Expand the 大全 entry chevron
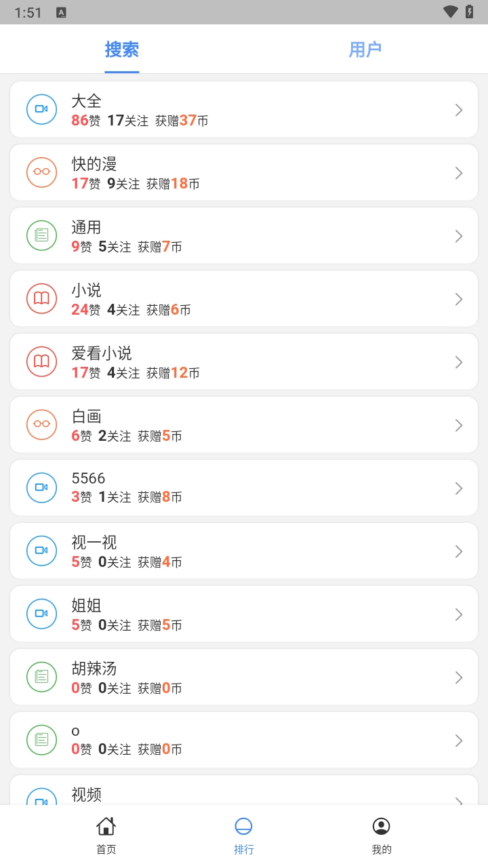The height and width of the screenshot is (868, 488). pyautogui.click(x=459, y=110)
